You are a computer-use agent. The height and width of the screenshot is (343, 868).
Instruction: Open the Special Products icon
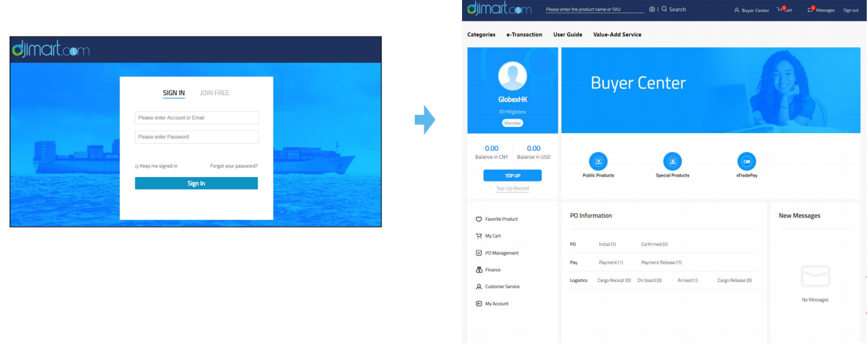(x=673, y=161)
